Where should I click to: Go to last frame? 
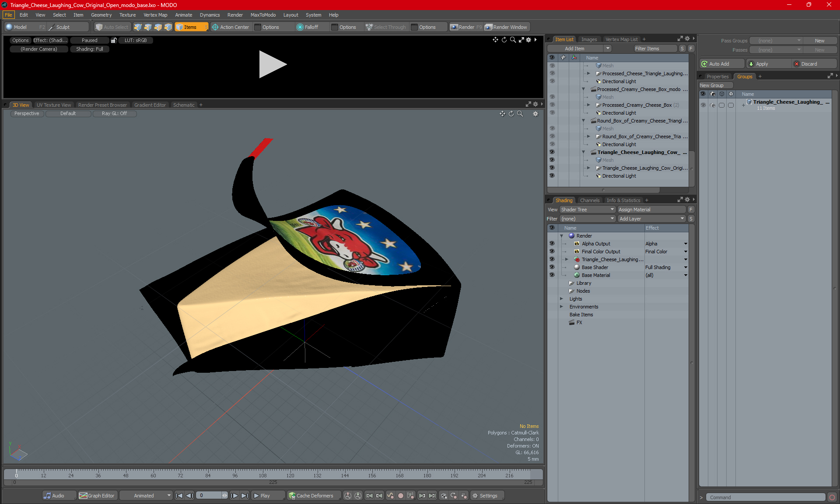pos(245,496)
